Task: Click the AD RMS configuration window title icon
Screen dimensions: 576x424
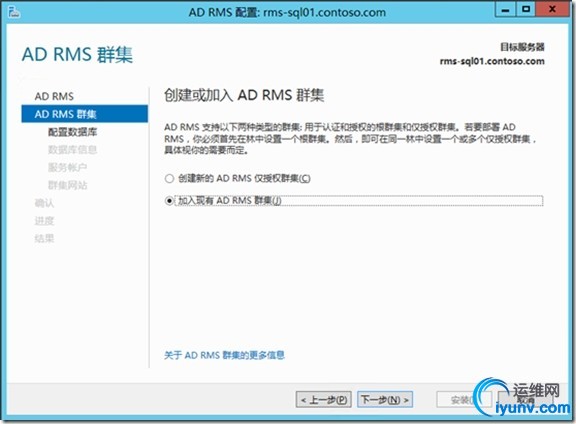Action: 14,12
